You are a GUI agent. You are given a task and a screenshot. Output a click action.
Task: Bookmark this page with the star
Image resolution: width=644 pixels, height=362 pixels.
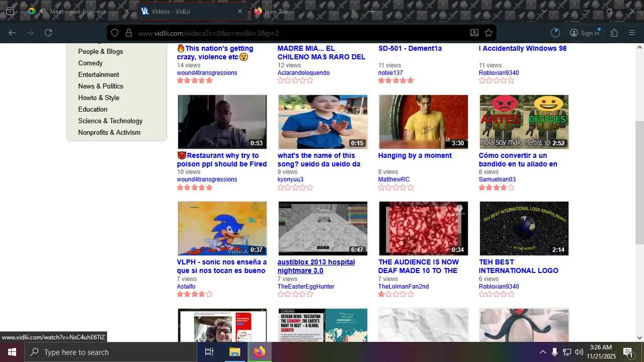point(488,33)
